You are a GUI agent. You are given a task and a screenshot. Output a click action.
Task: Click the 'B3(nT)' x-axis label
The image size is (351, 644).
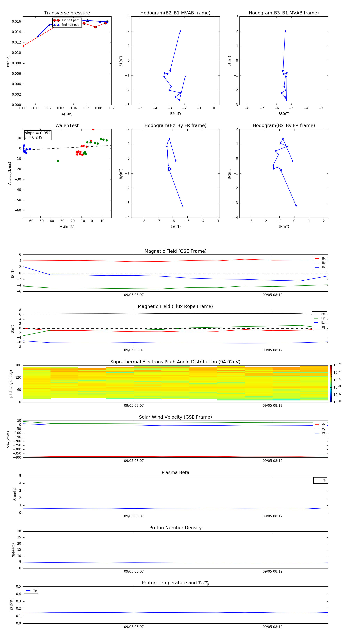pos(284,114)
